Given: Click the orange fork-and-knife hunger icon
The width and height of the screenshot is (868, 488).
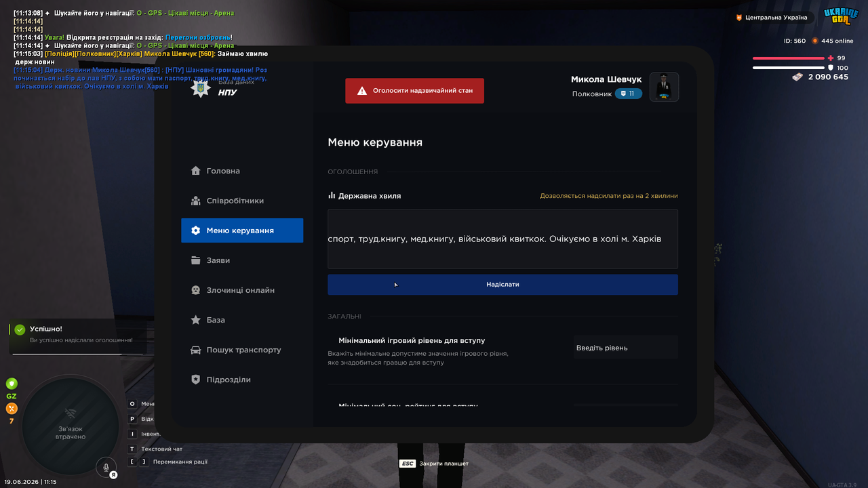Looking at the screenshot, I should [x=12, y=409].
